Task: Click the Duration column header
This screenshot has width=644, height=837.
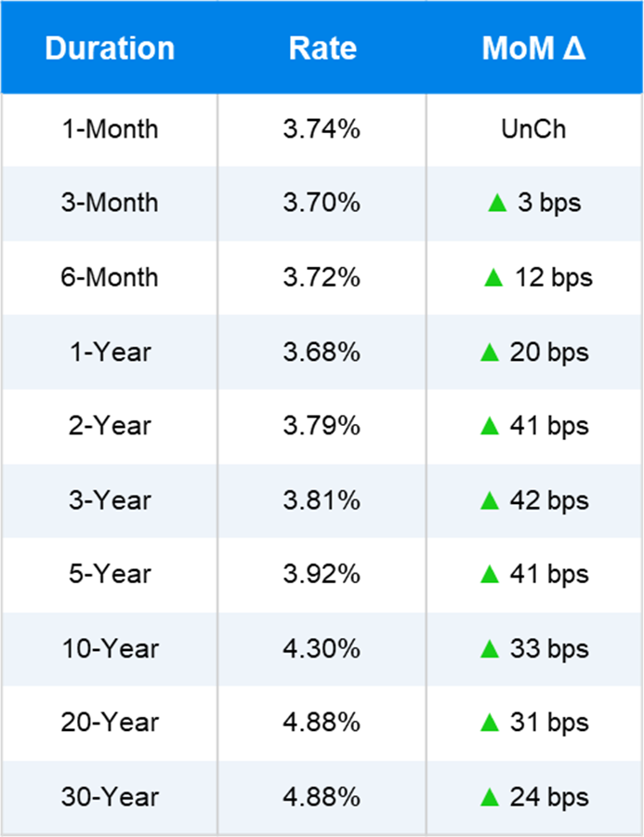Action: 110,48
